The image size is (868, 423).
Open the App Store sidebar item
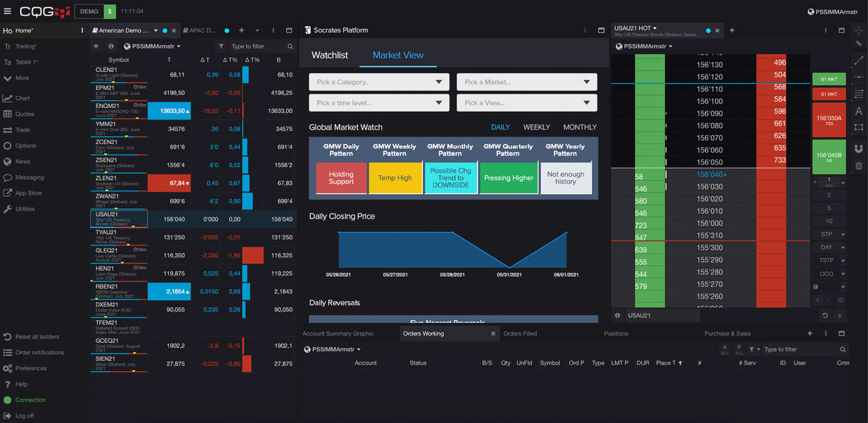pyautogui.click(x=22, y=193)
